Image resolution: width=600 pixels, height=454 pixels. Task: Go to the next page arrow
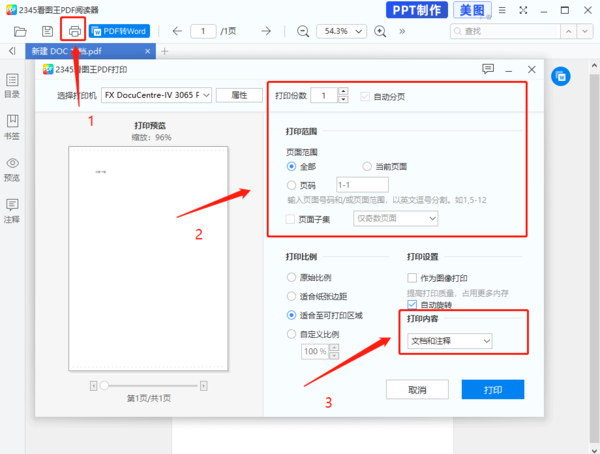coord(266,31)
